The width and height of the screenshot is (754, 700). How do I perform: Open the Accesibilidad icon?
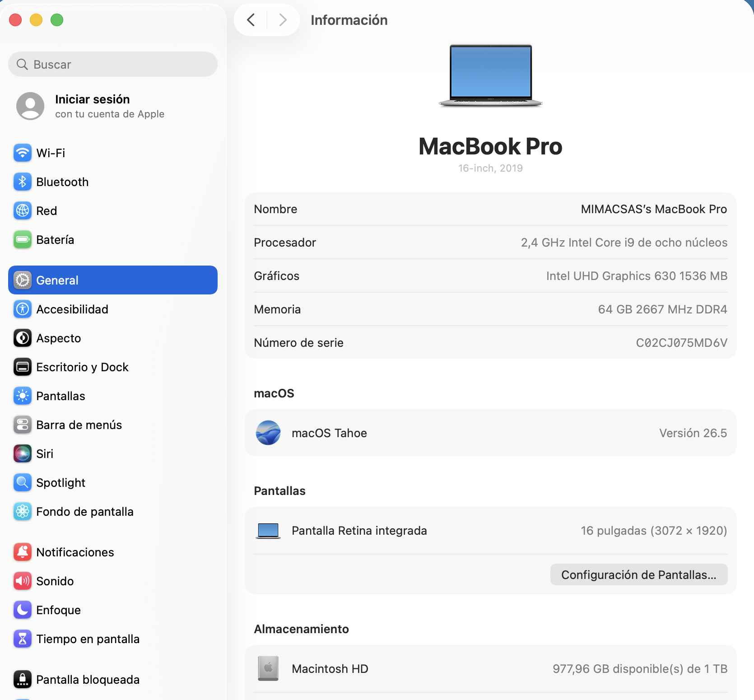[23, 309]
